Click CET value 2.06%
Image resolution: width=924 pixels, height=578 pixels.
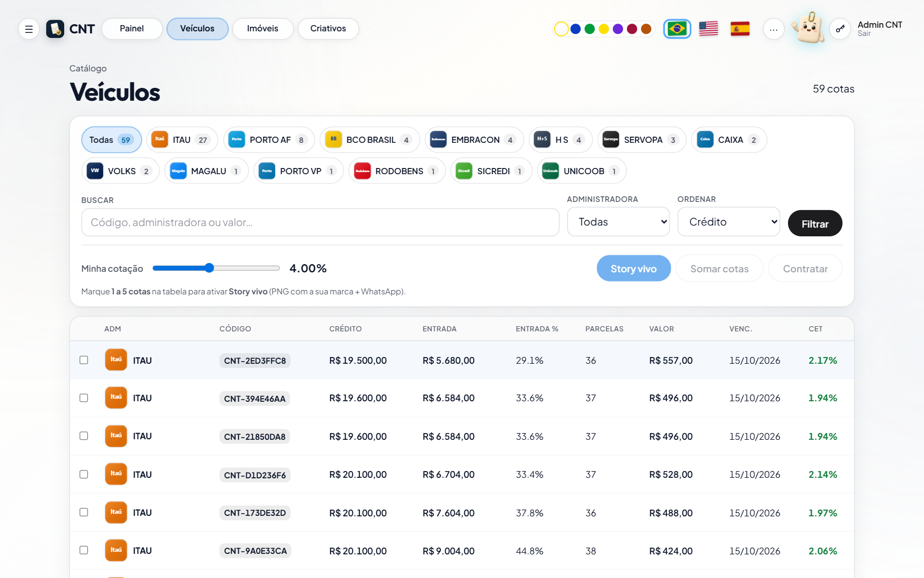(822, 551)
